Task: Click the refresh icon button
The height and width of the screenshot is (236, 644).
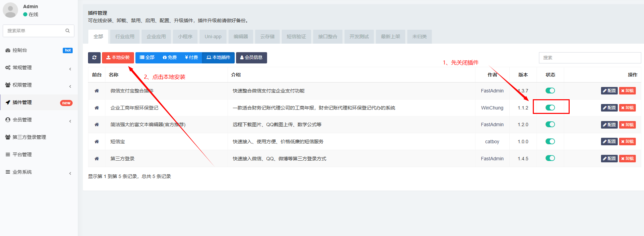Action: pyautogui.click(x=94, y=58)
